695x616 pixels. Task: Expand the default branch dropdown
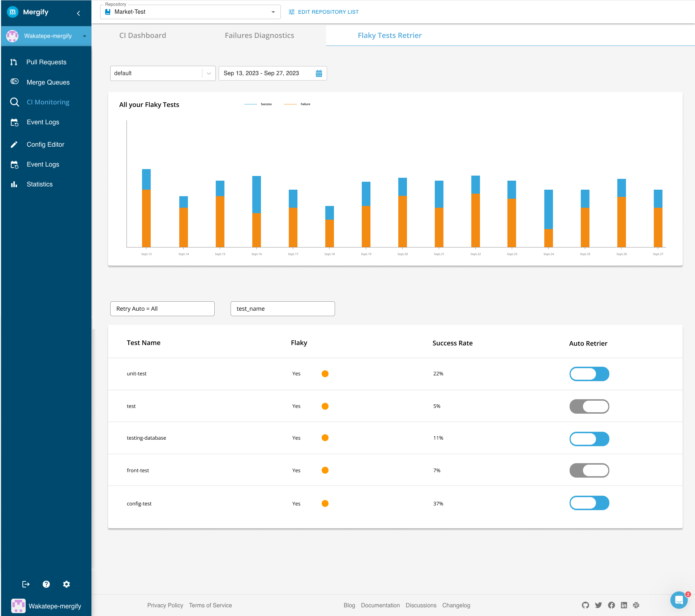209,73
